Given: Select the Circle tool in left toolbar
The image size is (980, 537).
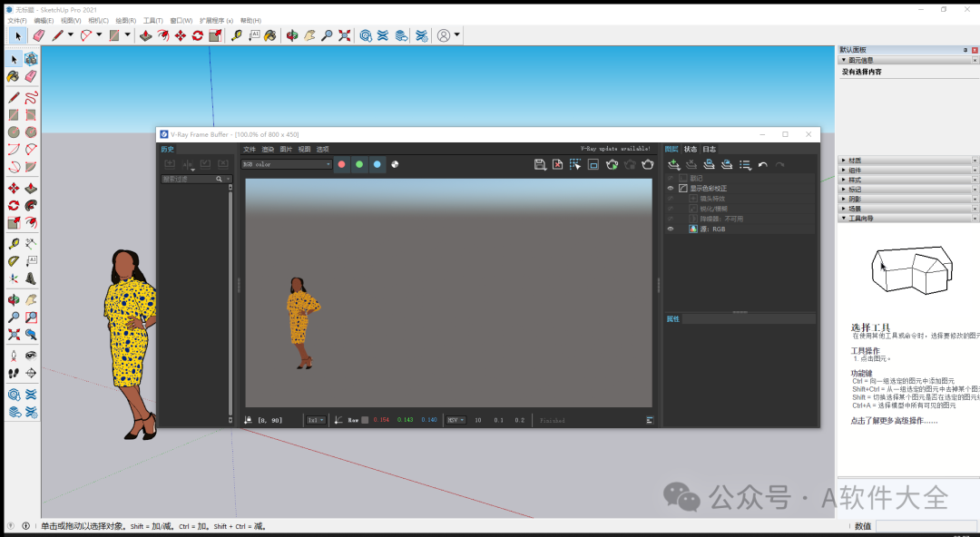Looking at the screenshot, I should click(x=13, y=132).
